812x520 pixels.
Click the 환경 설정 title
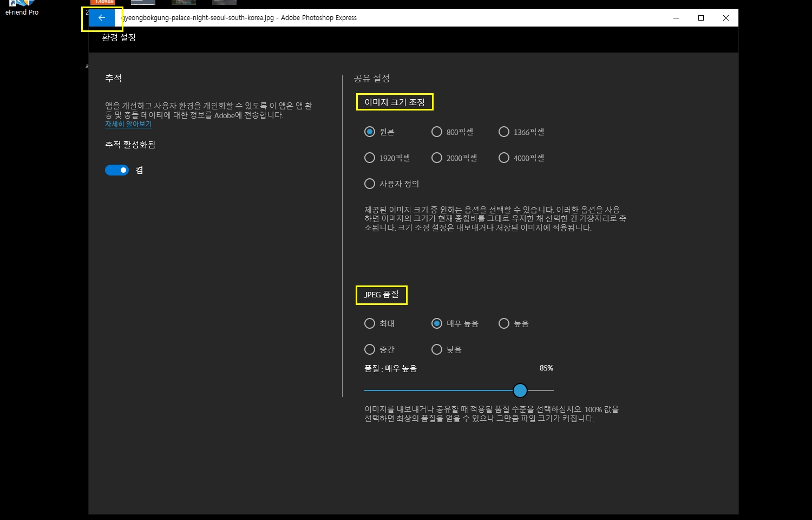[x=119, y=37]
